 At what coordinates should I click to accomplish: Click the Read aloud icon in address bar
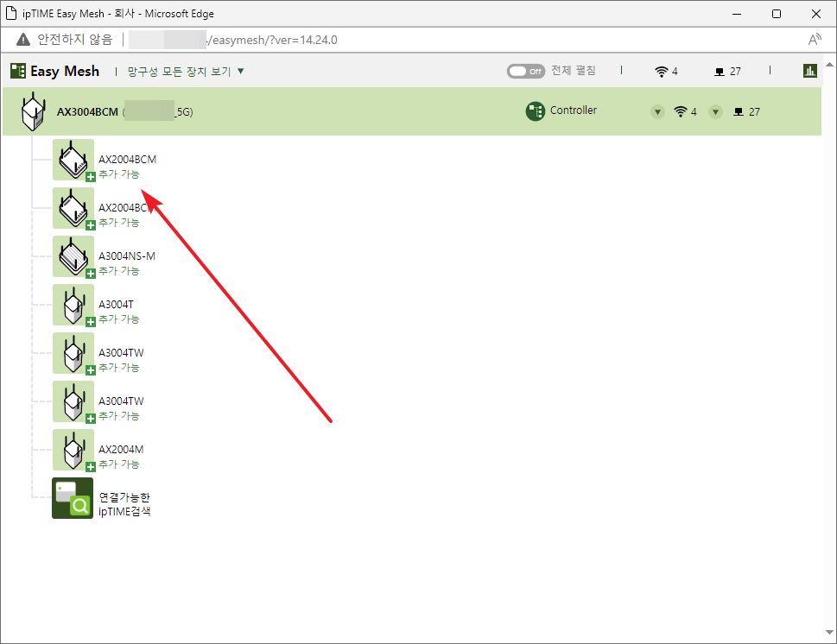click(815, 40)
